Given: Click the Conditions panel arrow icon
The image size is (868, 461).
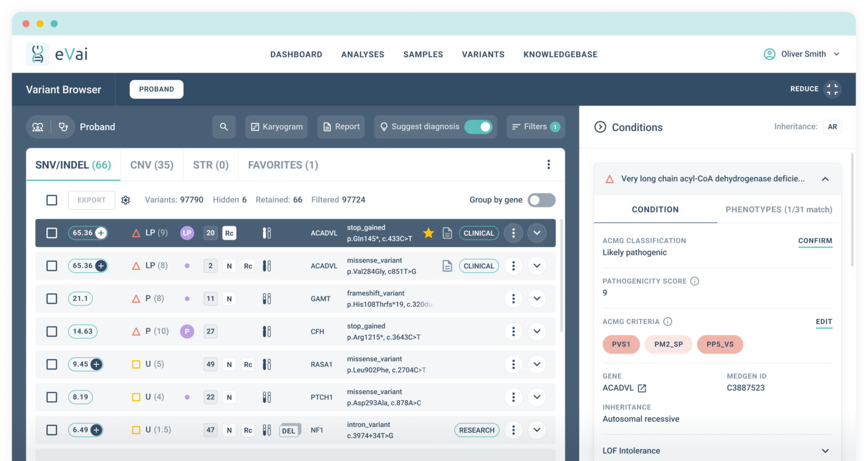Looking at the screenshot, I should click(600, 127).
